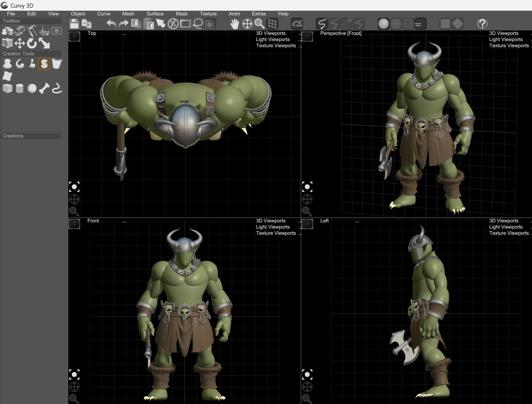Choose the rectangle selection tool
The image size is (532, 404).
pyautogui.click(x=185, y=24)
